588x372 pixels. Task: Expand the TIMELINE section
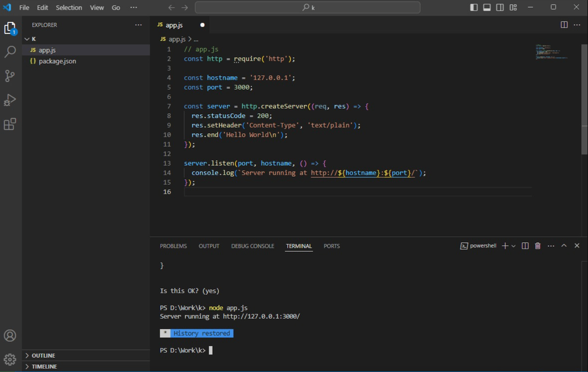(x=44, y=366)
